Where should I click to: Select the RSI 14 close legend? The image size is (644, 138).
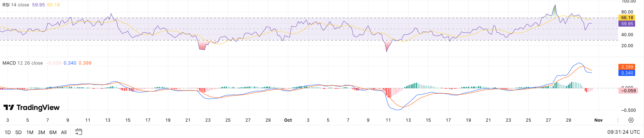click(16, 5)
